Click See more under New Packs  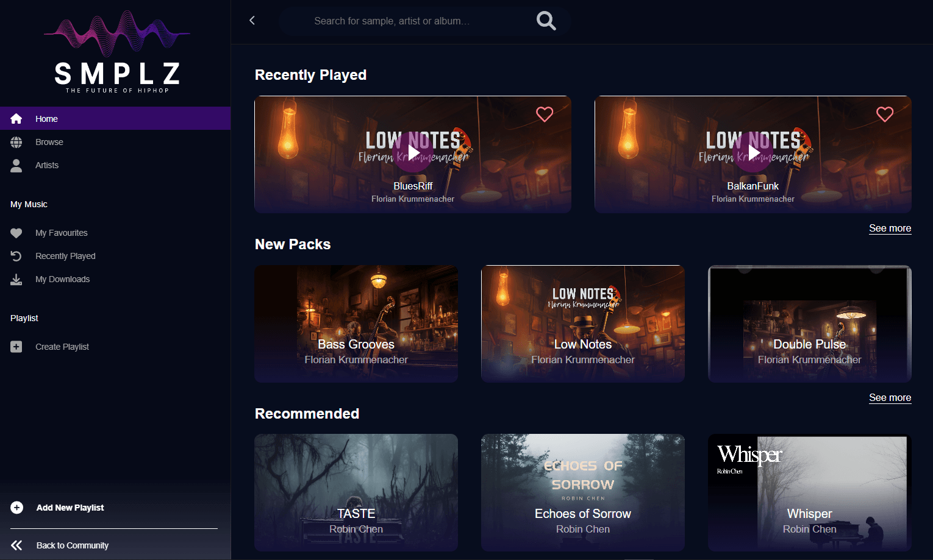point(890,397)
